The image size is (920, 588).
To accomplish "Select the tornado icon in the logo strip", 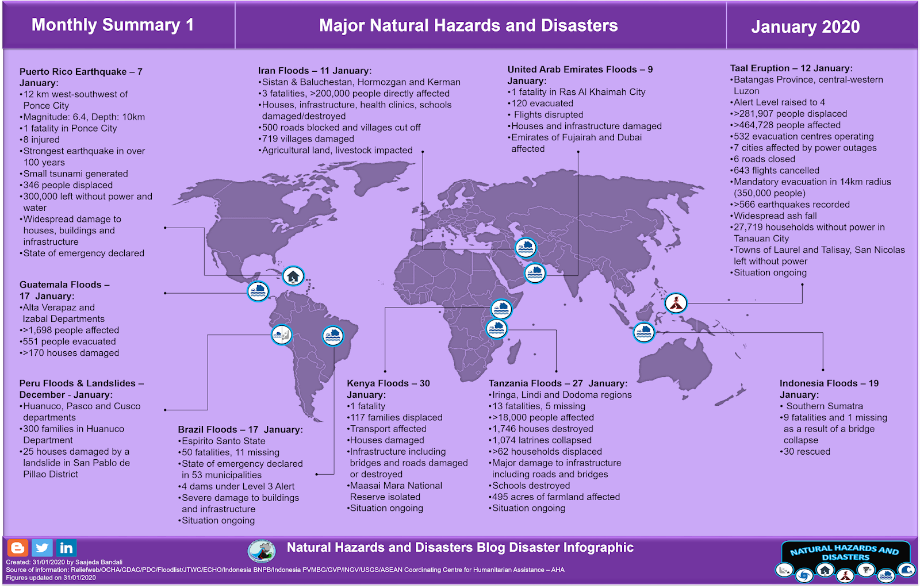I will [x=867, y=570].
